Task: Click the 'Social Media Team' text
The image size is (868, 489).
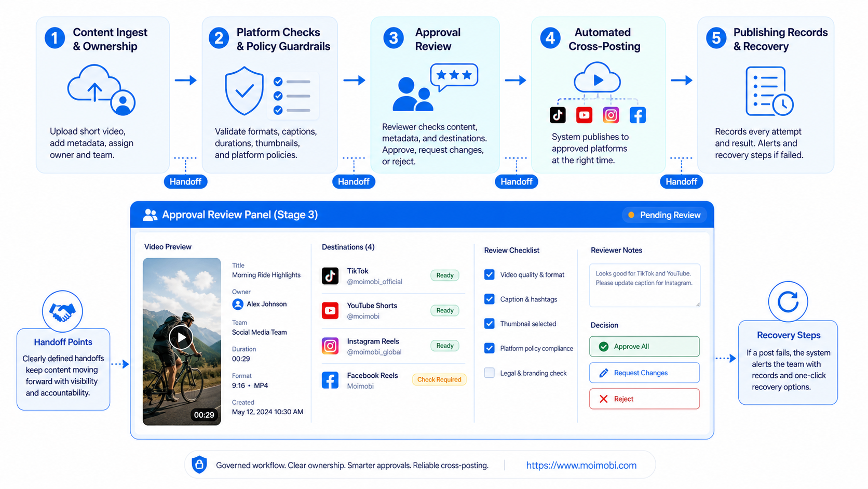Action: (x=260, y=332)
